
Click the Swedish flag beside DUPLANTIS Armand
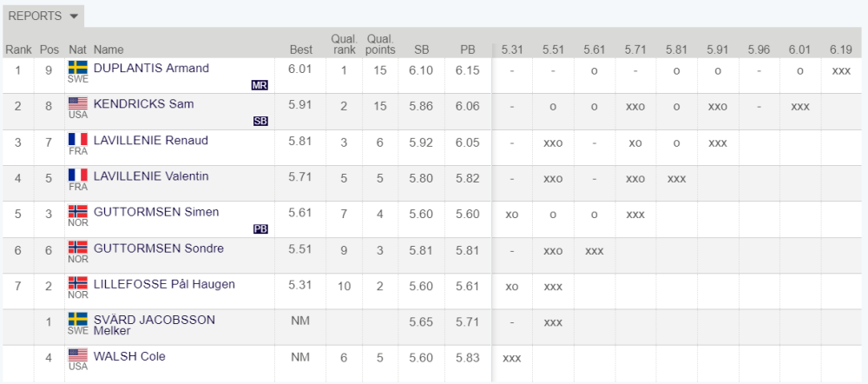78,67
